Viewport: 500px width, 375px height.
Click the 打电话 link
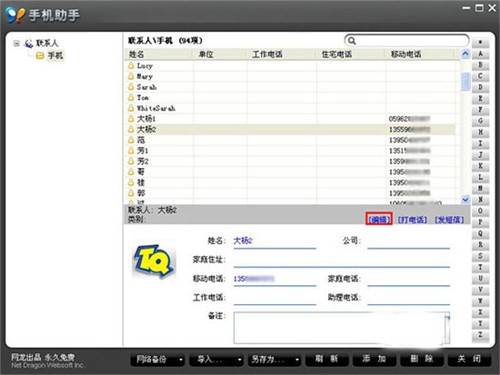coord(413,220)
